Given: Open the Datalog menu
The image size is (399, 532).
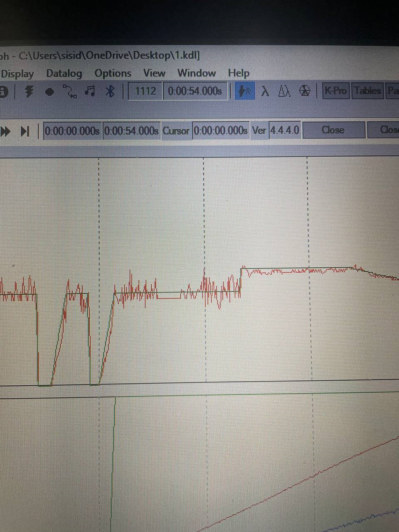Looking at the screenshot, I should (64, 74).
